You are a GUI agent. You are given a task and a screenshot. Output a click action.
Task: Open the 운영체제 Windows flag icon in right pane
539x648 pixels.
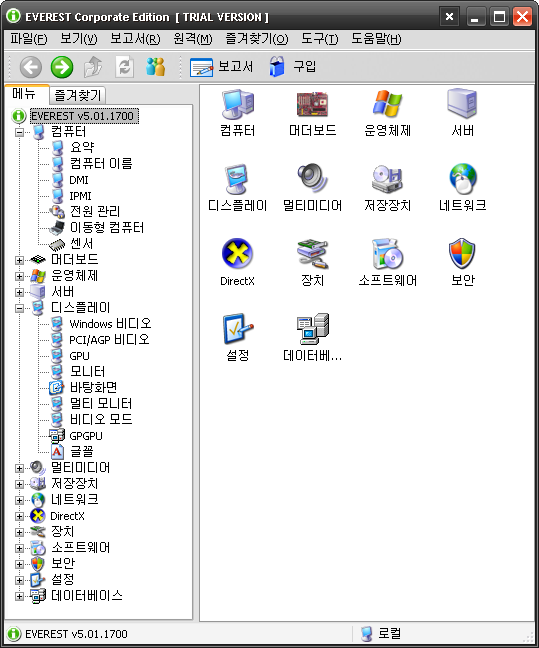click(387, 104)
